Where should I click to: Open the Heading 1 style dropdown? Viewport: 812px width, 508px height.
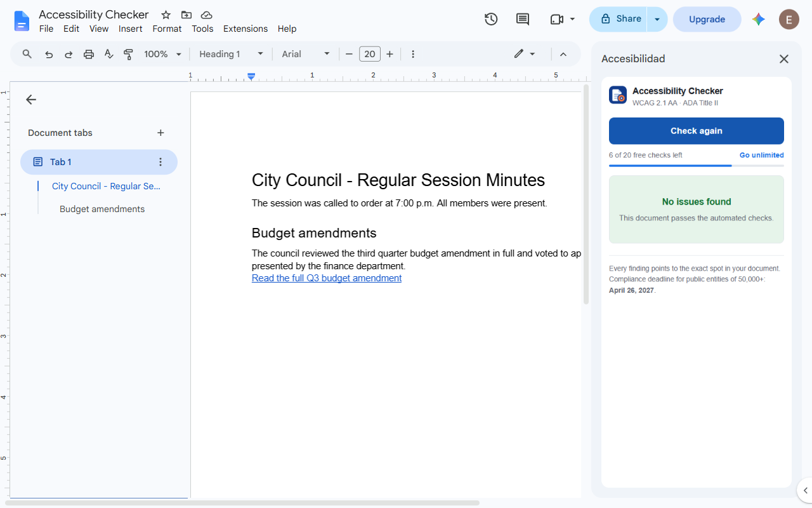coord(231,54)
